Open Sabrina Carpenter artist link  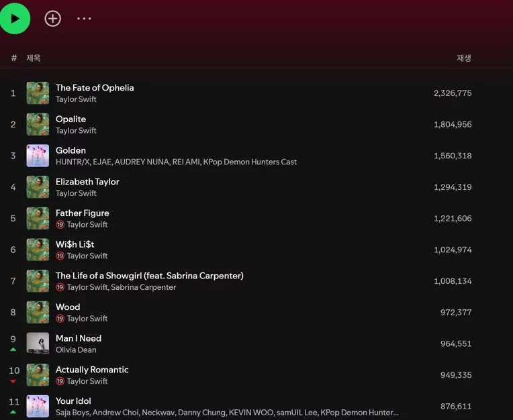coord(143,287)
